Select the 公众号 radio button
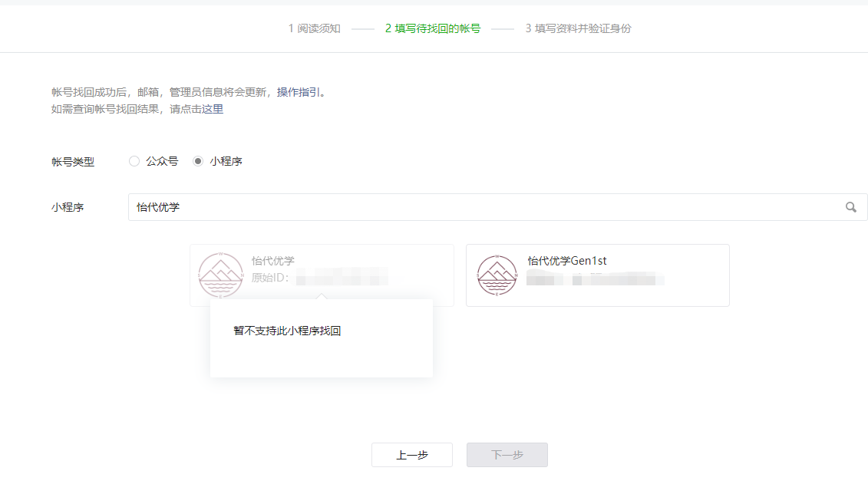The width and height of the screenshot is (868, 494). [134, 162]
